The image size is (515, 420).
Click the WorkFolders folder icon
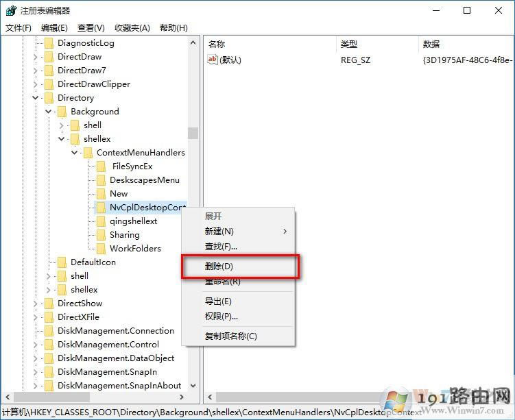[101, 249]
